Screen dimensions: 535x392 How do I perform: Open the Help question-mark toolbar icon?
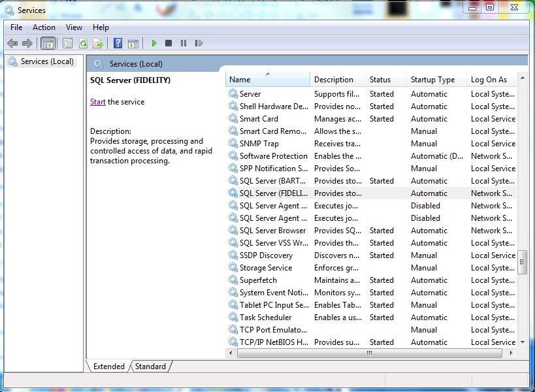point(118,43)
